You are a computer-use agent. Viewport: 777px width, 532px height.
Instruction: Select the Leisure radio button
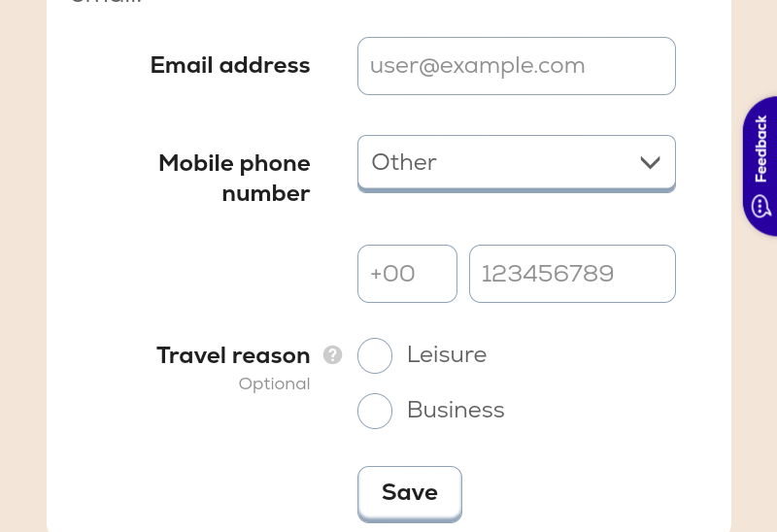375,355
